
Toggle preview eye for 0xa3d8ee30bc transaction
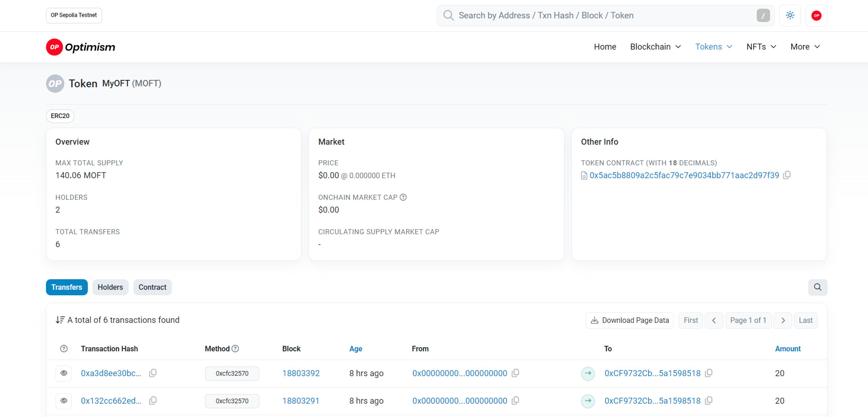click(64, 373)
